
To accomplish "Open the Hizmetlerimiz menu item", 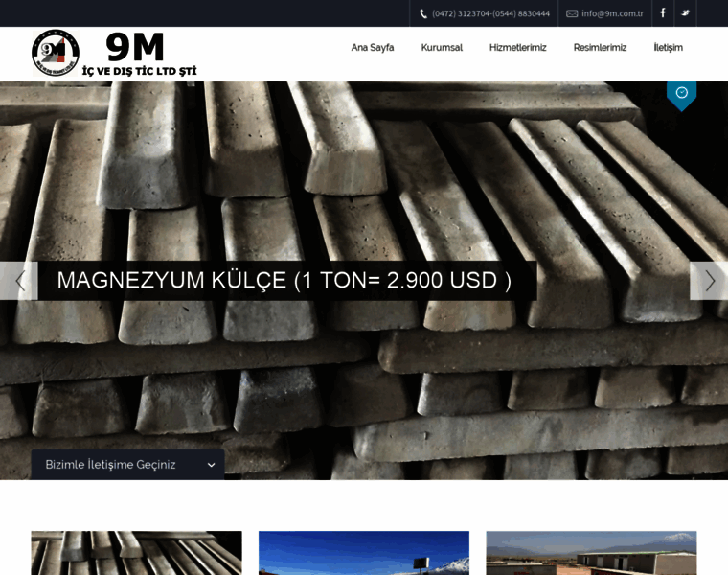I will [x=517, y=47].
